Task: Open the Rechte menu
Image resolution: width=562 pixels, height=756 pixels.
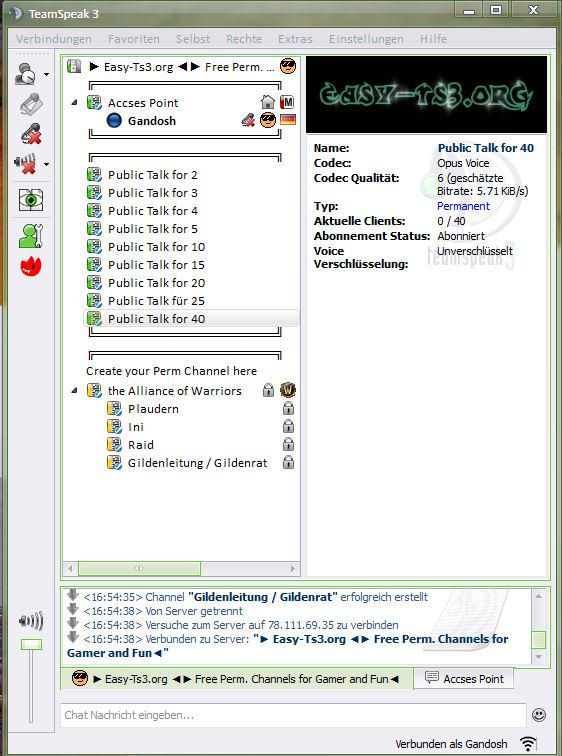Action: (244, 39)
